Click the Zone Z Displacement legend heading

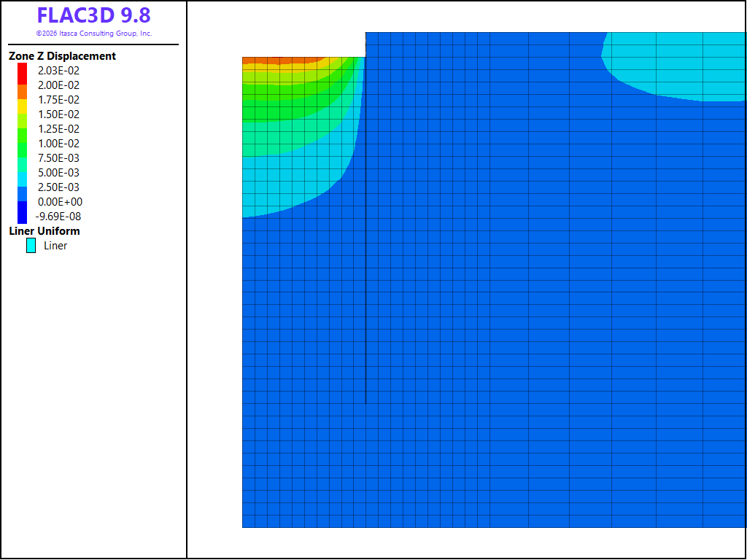click(63, 56)
